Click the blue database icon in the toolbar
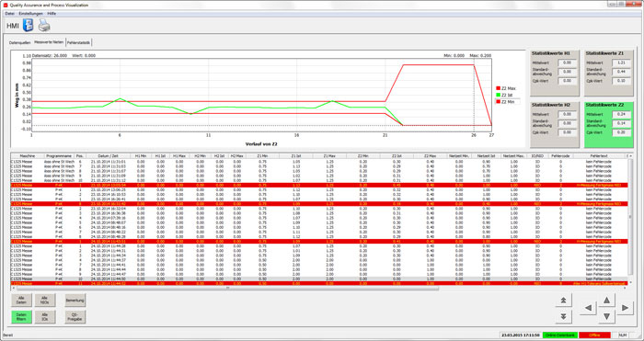This screenshot has height=341, width=644. coord(28,26)
